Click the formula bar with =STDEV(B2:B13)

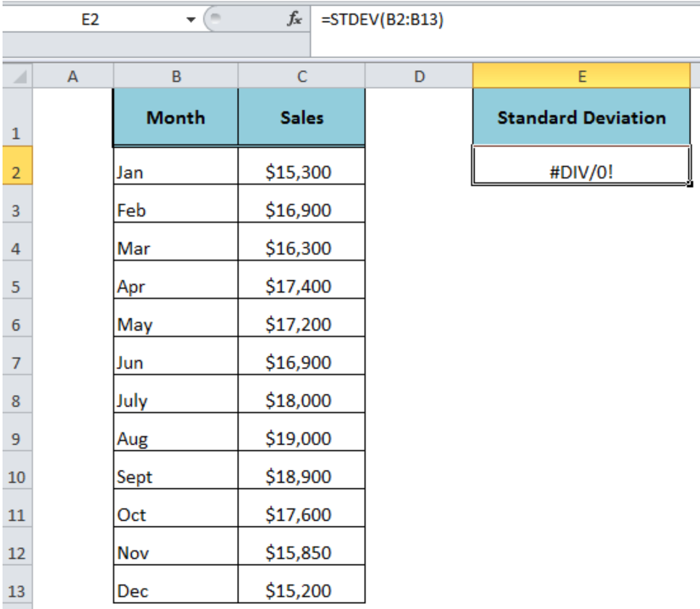click(504, 19)
